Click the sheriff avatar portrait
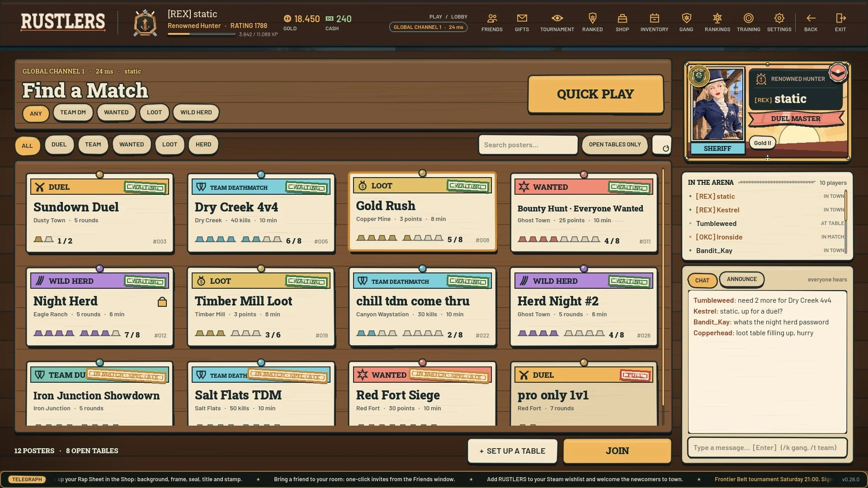 [x=717, y=105]
